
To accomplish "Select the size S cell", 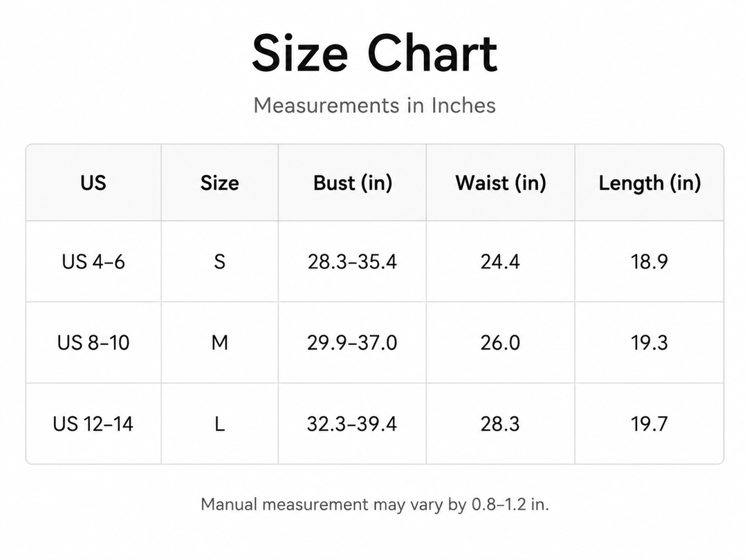I will pyautogui.click(x=220, y=261).
